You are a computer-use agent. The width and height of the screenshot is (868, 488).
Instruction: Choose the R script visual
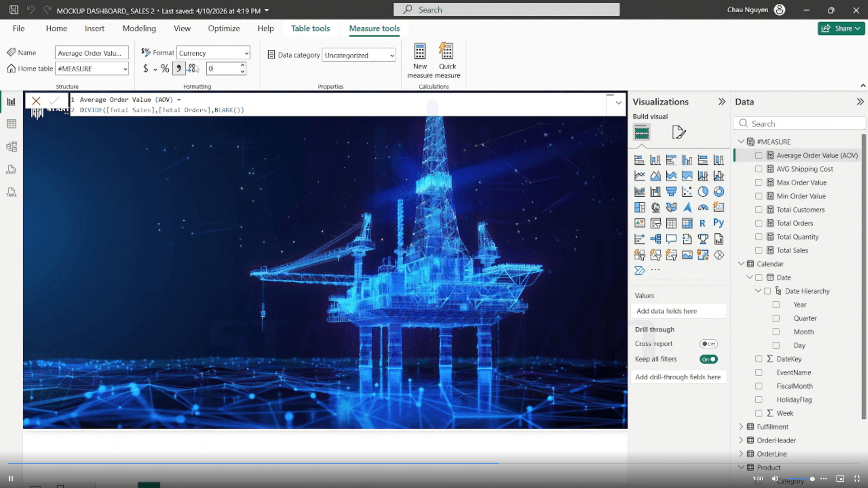coord(702,223)
